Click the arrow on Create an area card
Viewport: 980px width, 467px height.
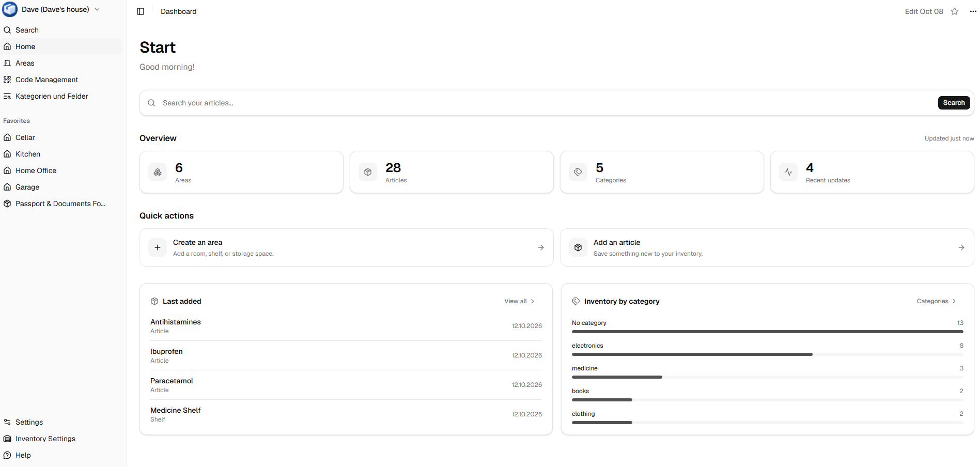(541, 247)
